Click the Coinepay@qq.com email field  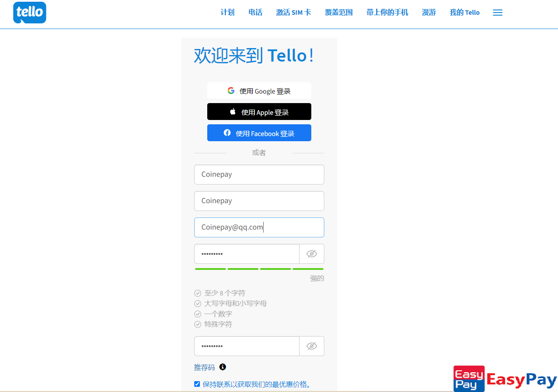(259, 227)
